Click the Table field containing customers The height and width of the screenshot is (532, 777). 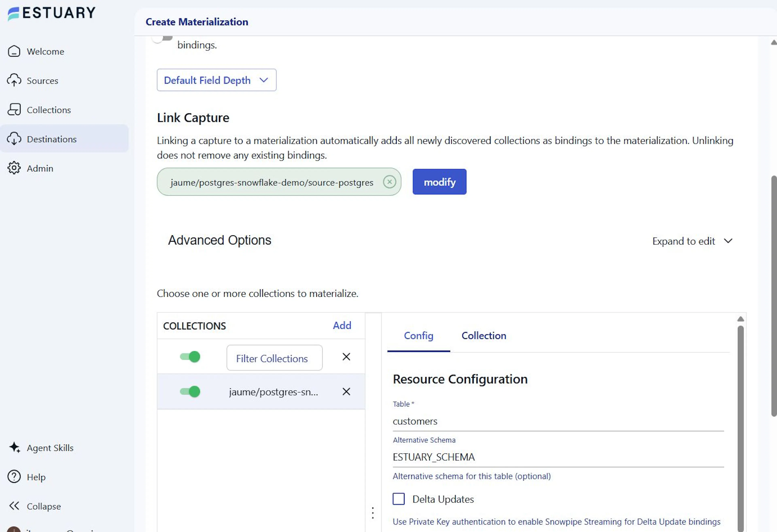pos(558,421)
